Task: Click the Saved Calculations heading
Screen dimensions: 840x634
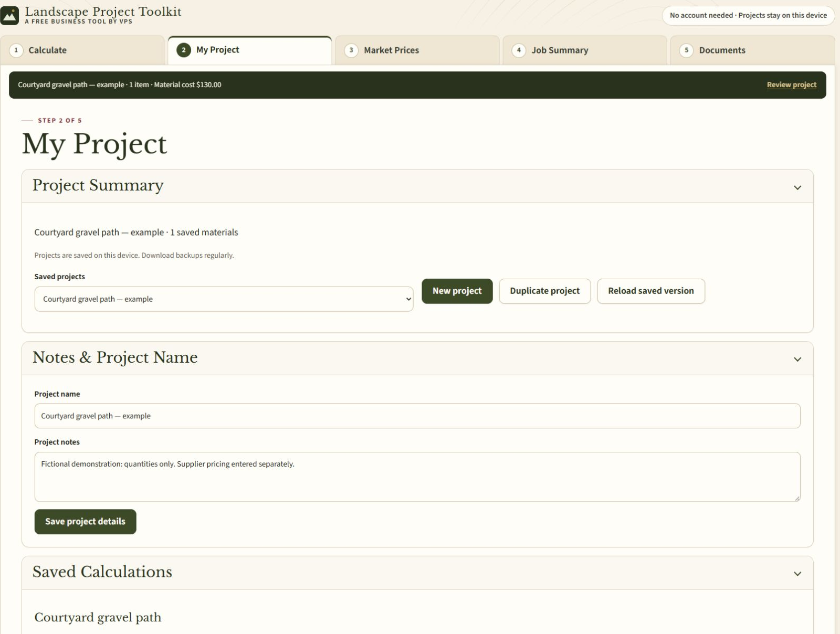Action: [x=102, y=572]
